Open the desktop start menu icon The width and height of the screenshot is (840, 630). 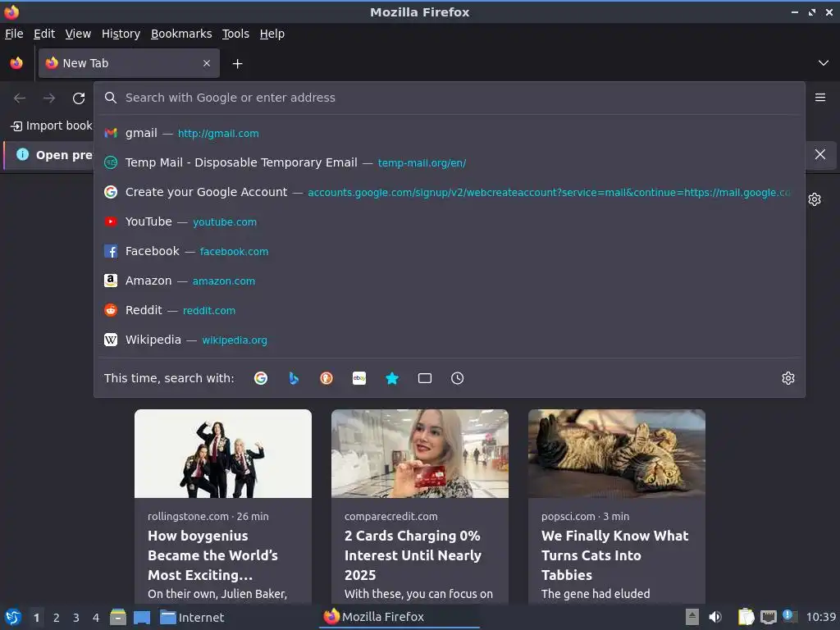13,617
